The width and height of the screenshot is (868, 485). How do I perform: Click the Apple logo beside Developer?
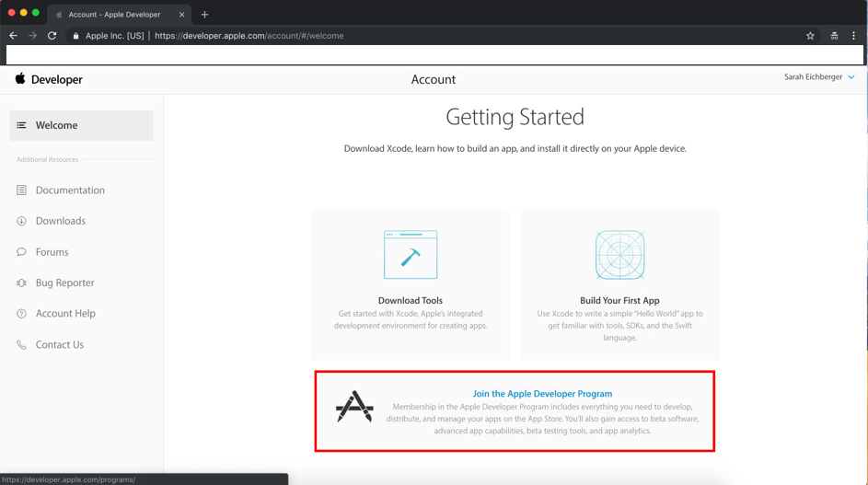[x=20, y=78]
